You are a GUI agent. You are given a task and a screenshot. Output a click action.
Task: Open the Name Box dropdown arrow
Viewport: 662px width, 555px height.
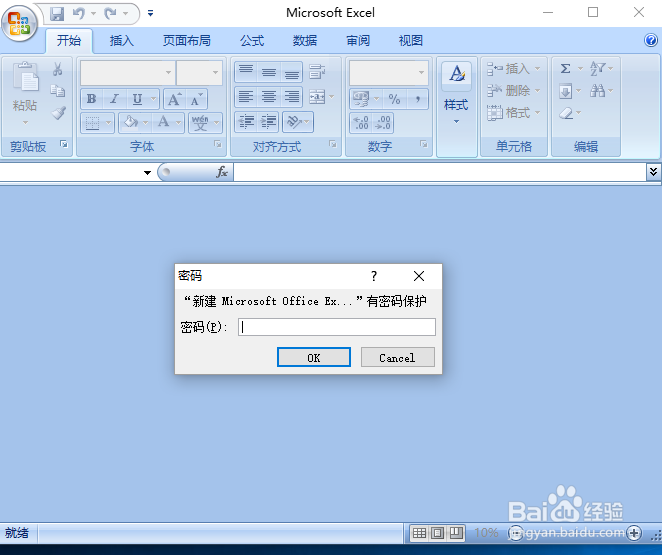[147, 173]
